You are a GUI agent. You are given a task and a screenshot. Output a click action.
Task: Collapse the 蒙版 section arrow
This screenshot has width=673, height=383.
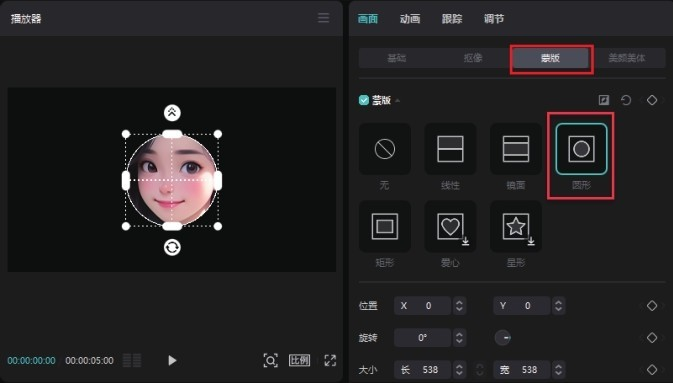(x=397, y=100)
